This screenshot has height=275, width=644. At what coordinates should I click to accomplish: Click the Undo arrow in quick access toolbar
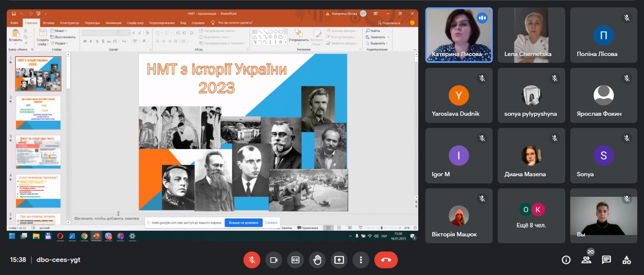pos(22,13)
